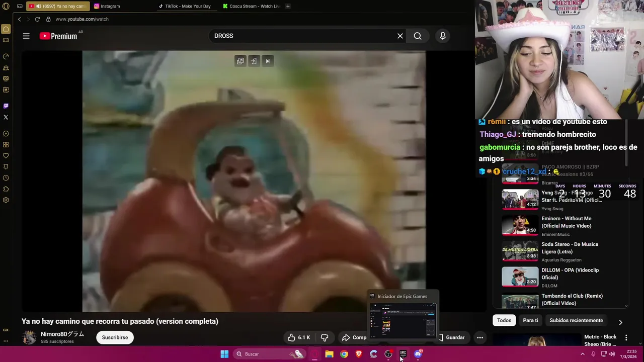Open the Epic Games launcher taskbar icon
This screenshot has height=362, width=644.
(x=403, y=354)
